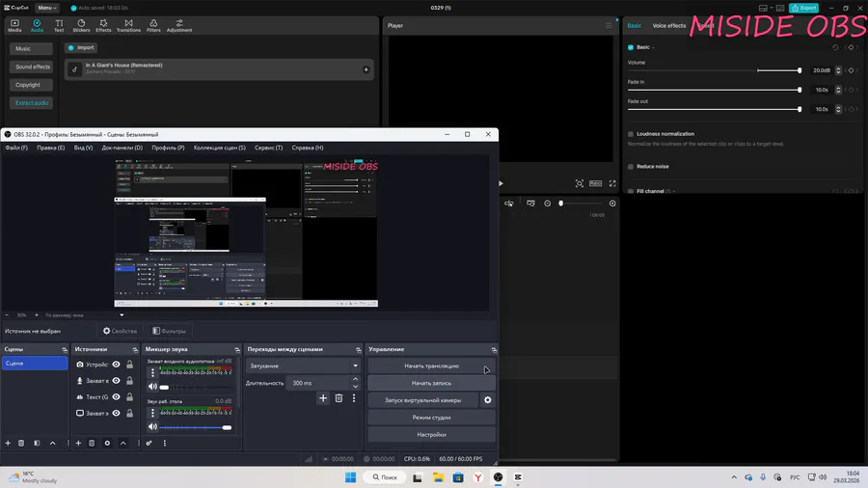Open Сервис menu in OBS
868x488 pixels.
(268, 148)
